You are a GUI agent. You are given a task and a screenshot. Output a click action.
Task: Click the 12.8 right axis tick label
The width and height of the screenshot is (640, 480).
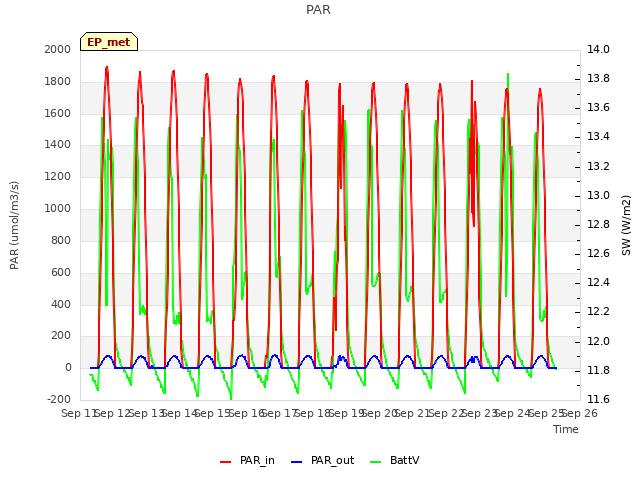point(598,224)
